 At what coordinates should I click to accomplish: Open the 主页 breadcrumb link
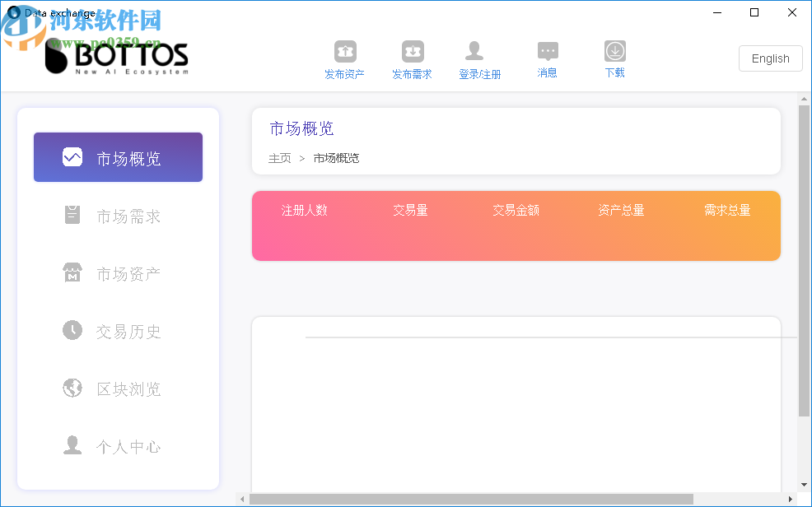point(280,158)
